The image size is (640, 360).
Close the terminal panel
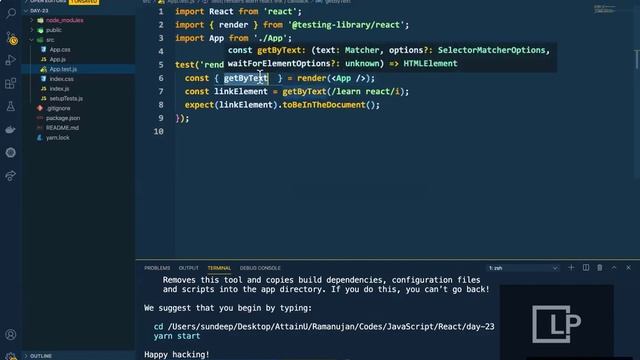(628, 268)
